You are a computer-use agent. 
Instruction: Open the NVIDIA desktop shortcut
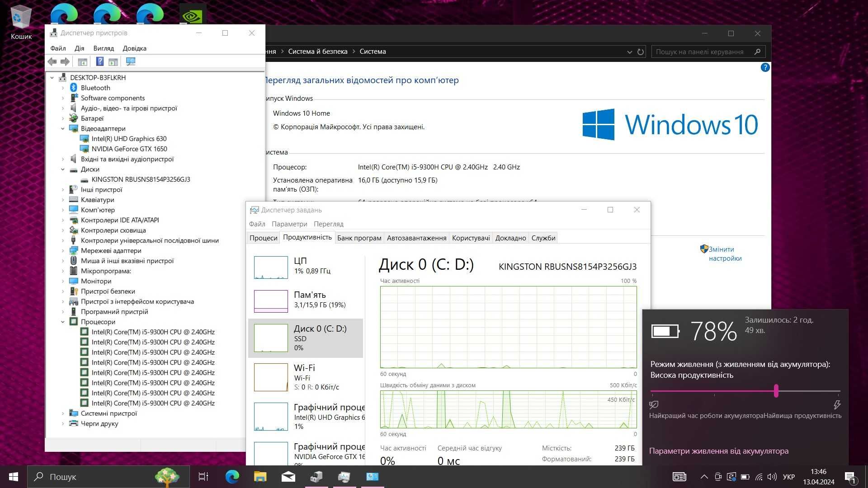pyautogui.click(x=193, y=14)
